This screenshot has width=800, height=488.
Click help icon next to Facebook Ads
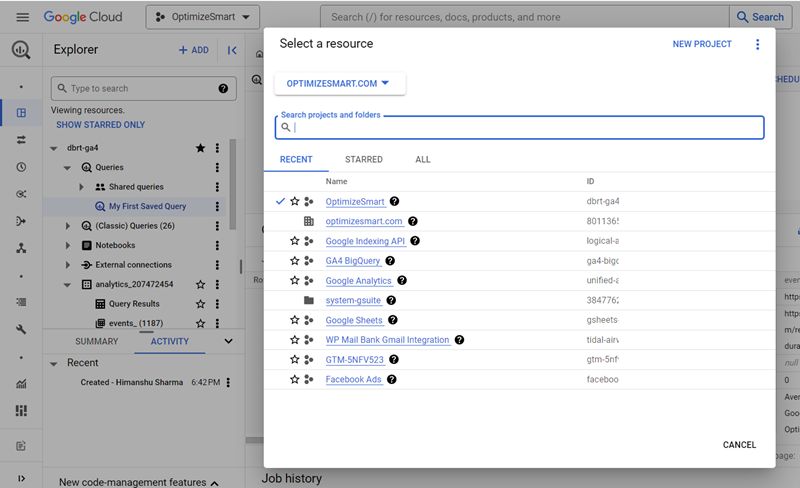(391, 379)
